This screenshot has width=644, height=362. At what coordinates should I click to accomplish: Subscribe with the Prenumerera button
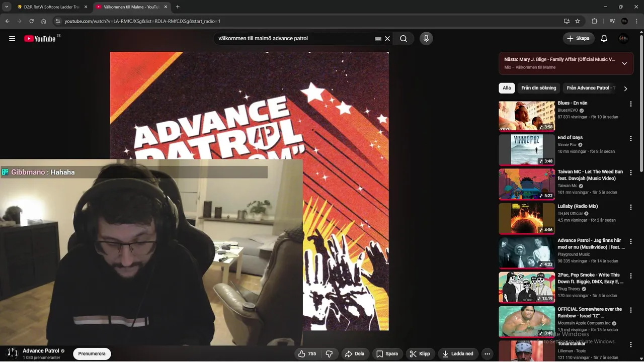(x=92, y=354)
